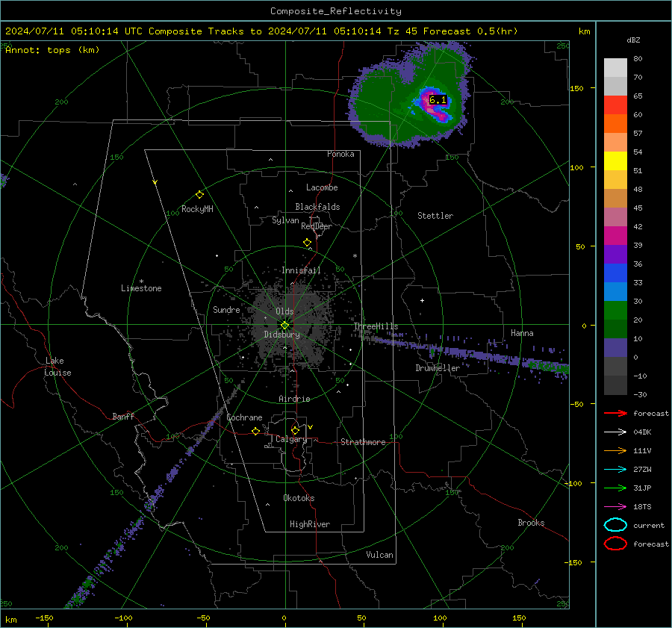The height and width of the screenshot is (628, 672).
Task: Click the red forecast arrow in legend
Action: click(x=615, y=413)
